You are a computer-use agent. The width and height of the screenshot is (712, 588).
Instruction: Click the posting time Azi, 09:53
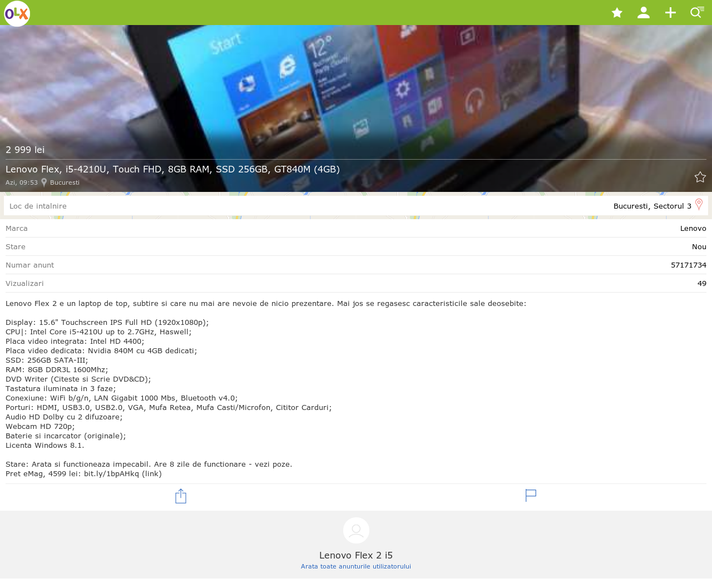click(x=22, y=182)
